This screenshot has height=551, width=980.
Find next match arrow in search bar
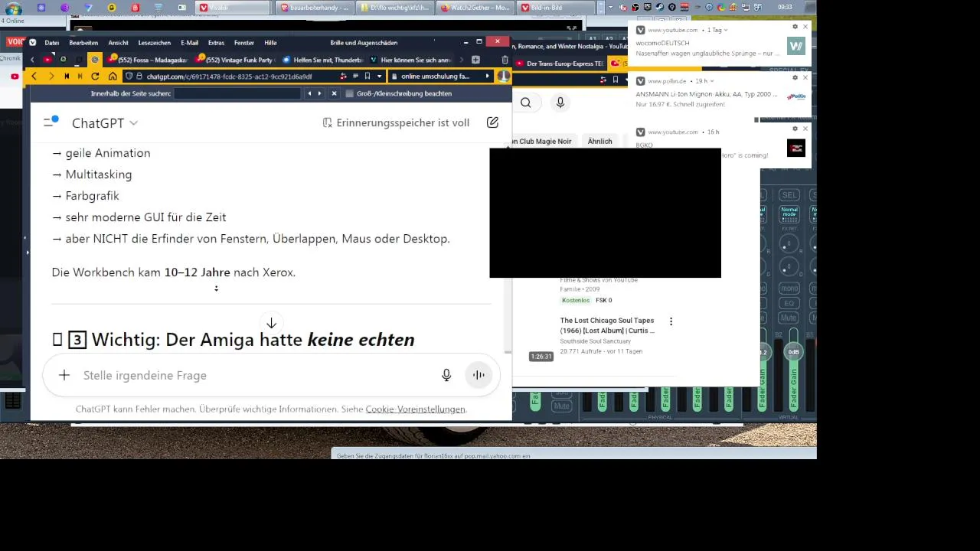320,93
